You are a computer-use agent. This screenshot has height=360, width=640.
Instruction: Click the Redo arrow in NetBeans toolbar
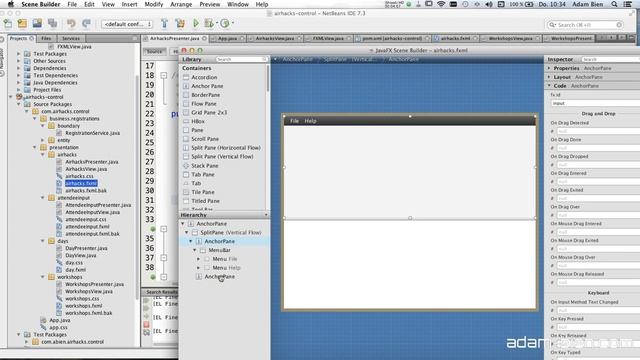tap(86, 24)
